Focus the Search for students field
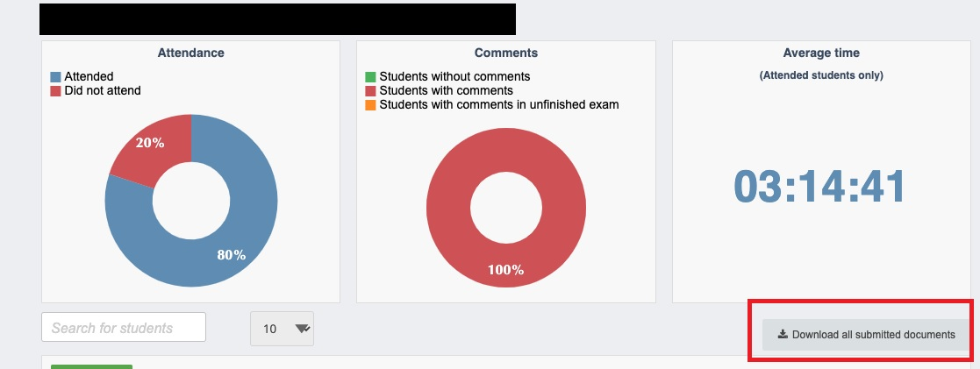Viewport: 980px width, 369px height. (124, 327)
